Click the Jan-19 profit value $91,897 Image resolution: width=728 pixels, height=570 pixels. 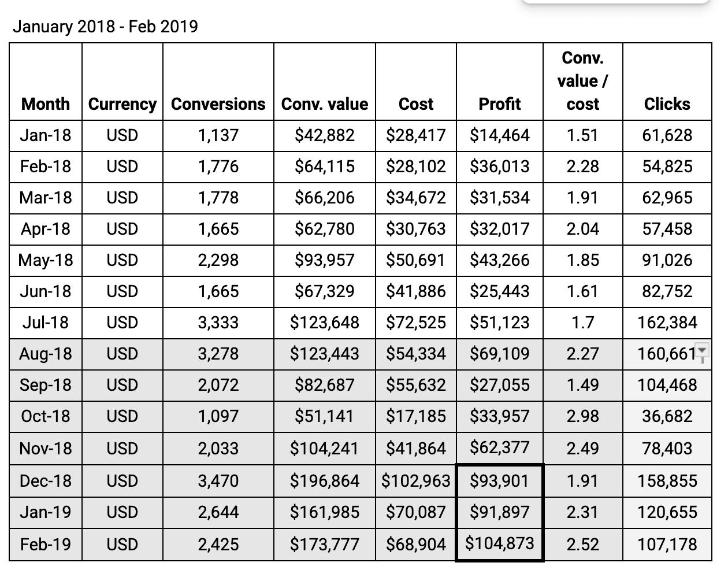(x=500, y=512)
